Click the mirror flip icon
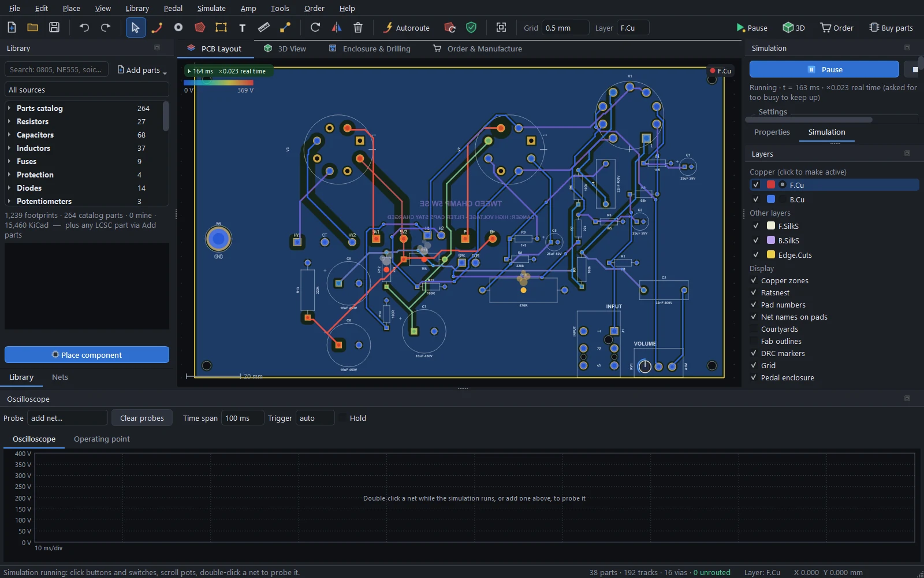This screenshot has height=578, width=924. coord(337,27)
